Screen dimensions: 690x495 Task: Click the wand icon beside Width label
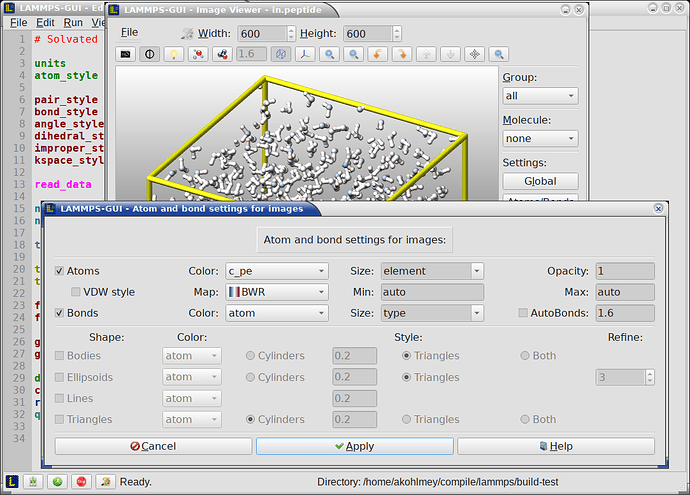[187, 33]
